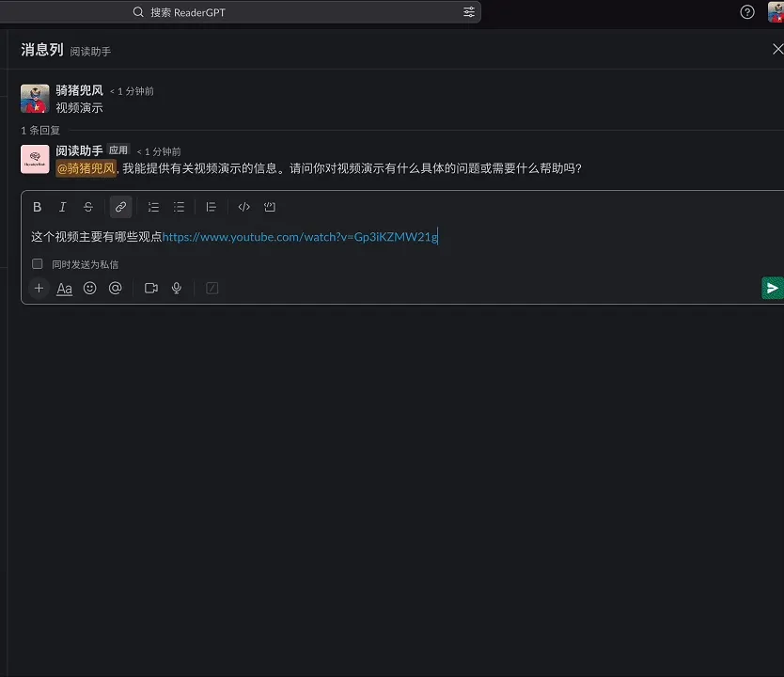Image resolution: width=784 pixels, height=677 pixels.
Task: Expand the inline code formatting option
Action: coord(243,207)
